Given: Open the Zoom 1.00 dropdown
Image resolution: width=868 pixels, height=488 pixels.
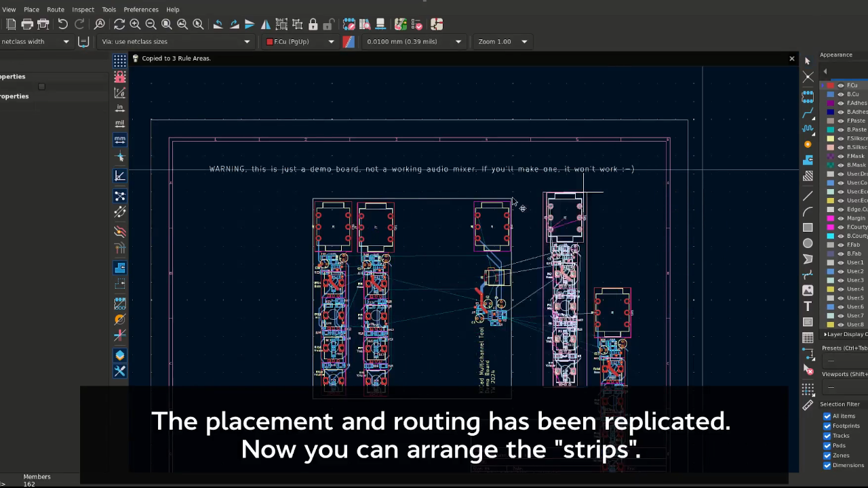Looking at the screenshot, I should (x=502, y=41).
